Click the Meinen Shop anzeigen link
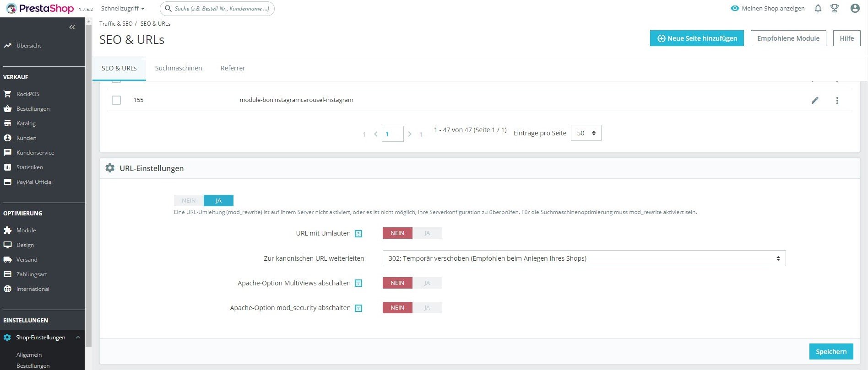The height and width of the screenshot is (370, 868). tap(773, 8)
